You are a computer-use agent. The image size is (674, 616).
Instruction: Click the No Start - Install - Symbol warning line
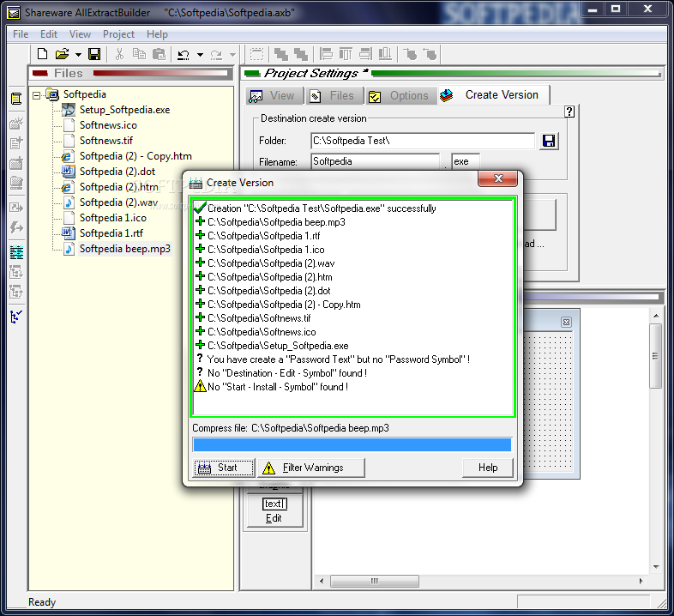pos(277,387)
